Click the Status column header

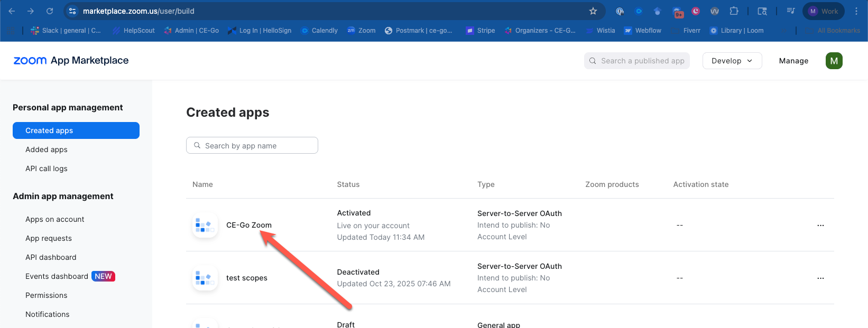coord(348,184)
